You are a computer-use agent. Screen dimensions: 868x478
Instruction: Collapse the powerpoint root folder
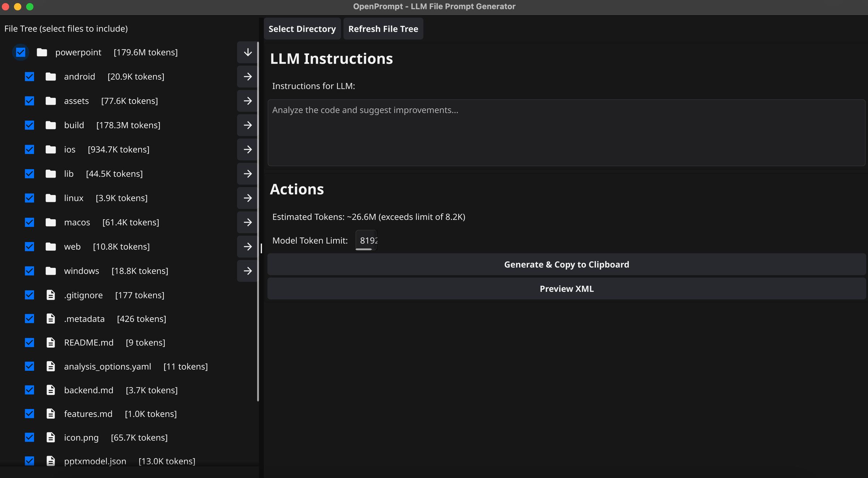(247, 52)
